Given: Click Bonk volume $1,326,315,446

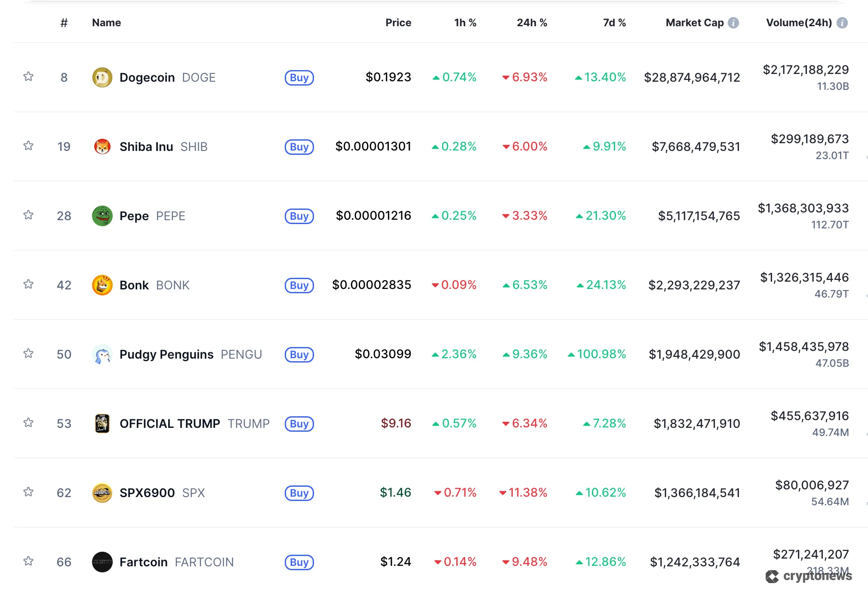Looking at the screenshot, I should pos(804,277).
